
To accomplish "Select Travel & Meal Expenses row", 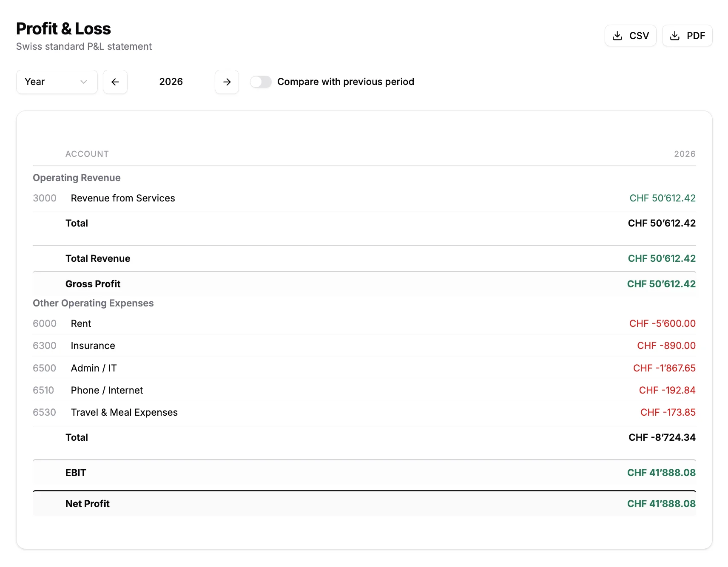I will pos(124,412).
